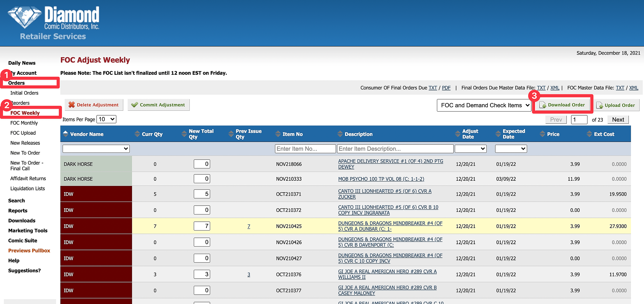
Task: Click the Commit Adjustment button
Action: click(158, 105)
